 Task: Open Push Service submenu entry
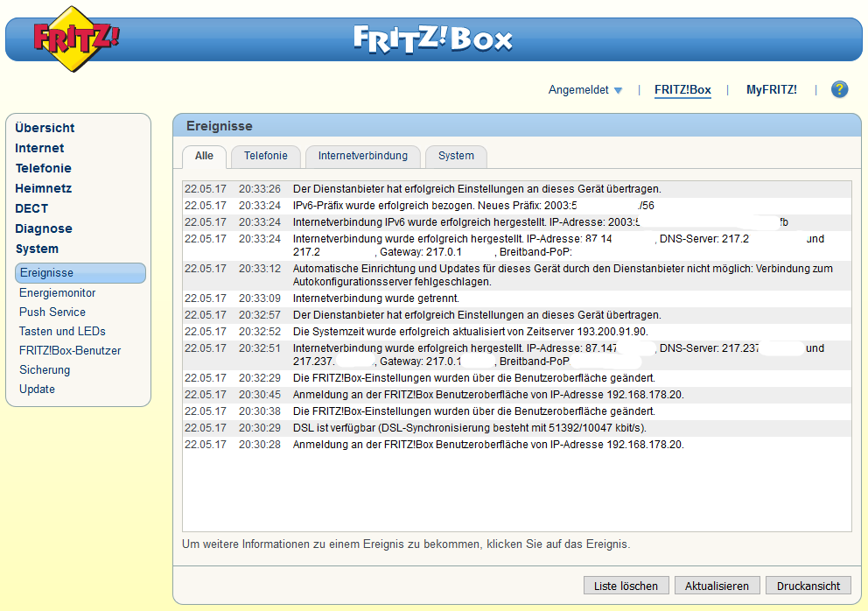52,312
